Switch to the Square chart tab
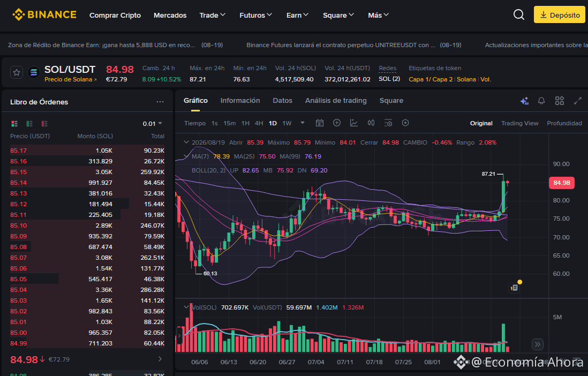The image size is (588, 376). [x=391, y=101]
